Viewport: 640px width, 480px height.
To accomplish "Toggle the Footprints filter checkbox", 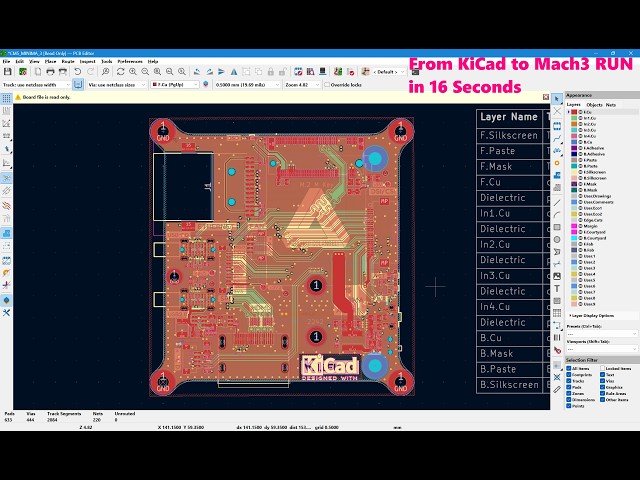I will tap(569, 375).
